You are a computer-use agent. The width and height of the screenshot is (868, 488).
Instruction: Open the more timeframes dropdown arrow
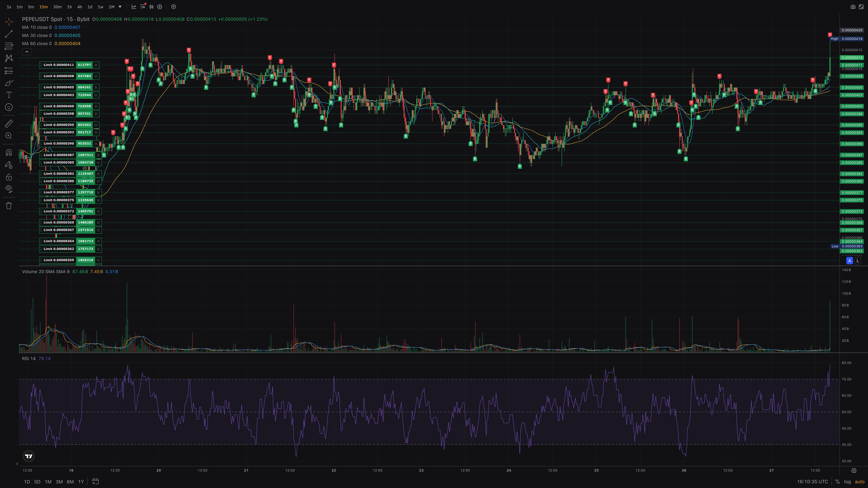pyautogui.click(x=120, y=7)
